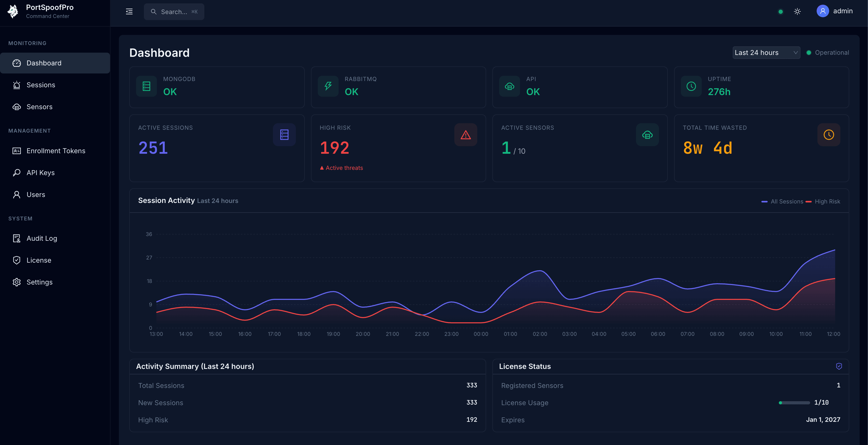Select the Dashboard icon in the sidebar
The height and width of the screenshot is (445, 868).
tap(17, 63)
